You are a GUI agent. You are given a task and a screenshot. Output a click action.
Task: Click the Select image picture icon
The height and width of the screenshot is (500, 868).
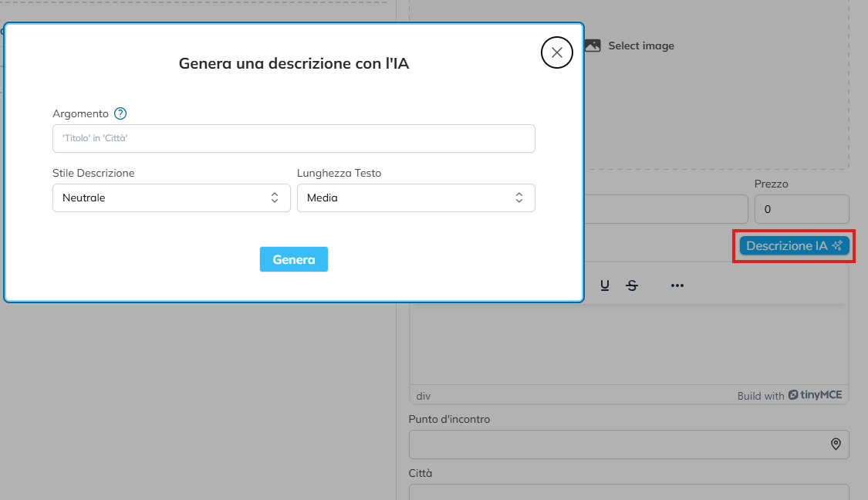click(593, 46)
